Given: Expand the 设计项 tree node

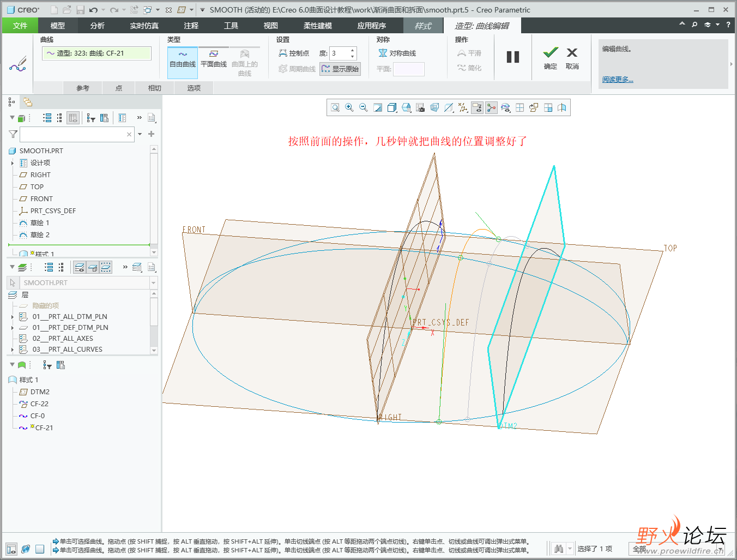Looking at the screenshot, I should (13, 163).
